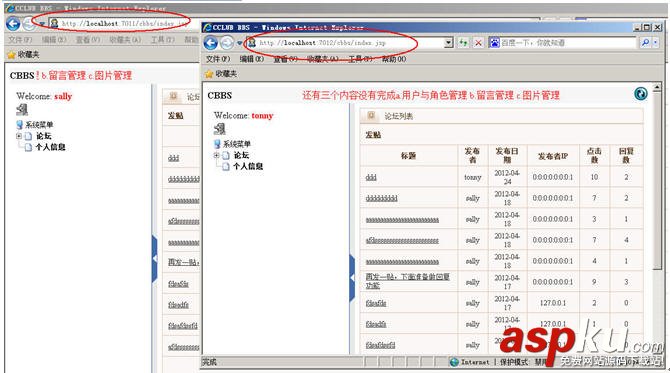
Task: Click 发帖 in sally's rear window
Action: click(x=176, y=116)
